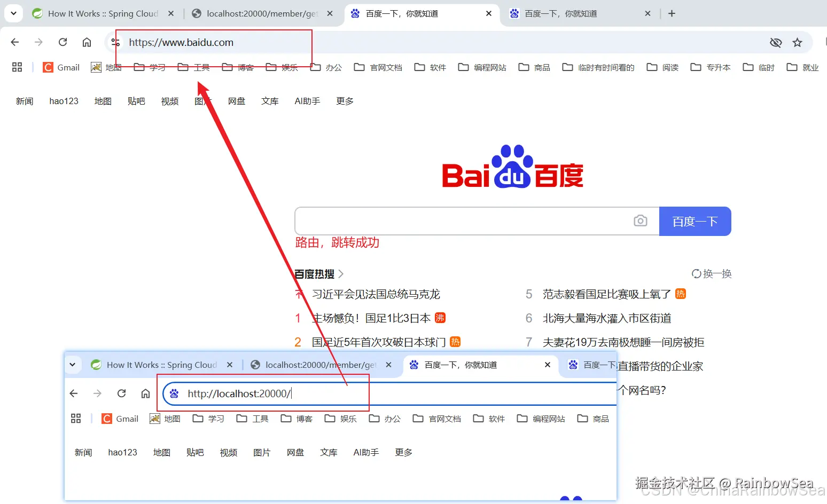Open hot search 习近平会见法国总统马克龙
This screenshot has height=504, width=827.
376,294
